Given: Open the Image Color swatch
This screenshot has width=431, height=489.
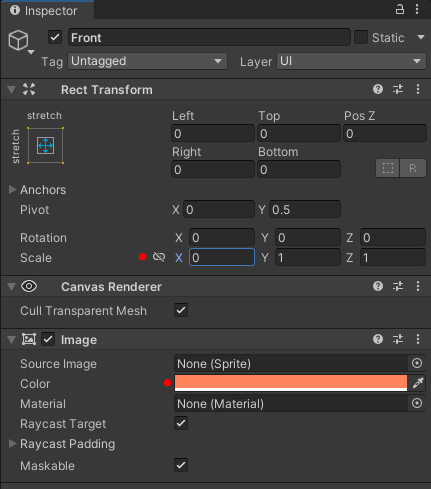Looking at the screenshot, I should (x=291, y=383).
